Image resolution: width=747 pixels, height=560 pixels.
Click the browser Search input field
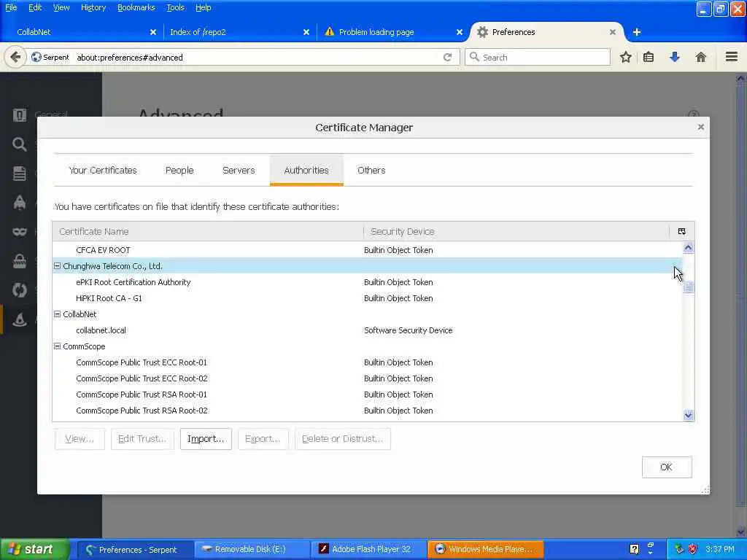click(x=538, y=57)
